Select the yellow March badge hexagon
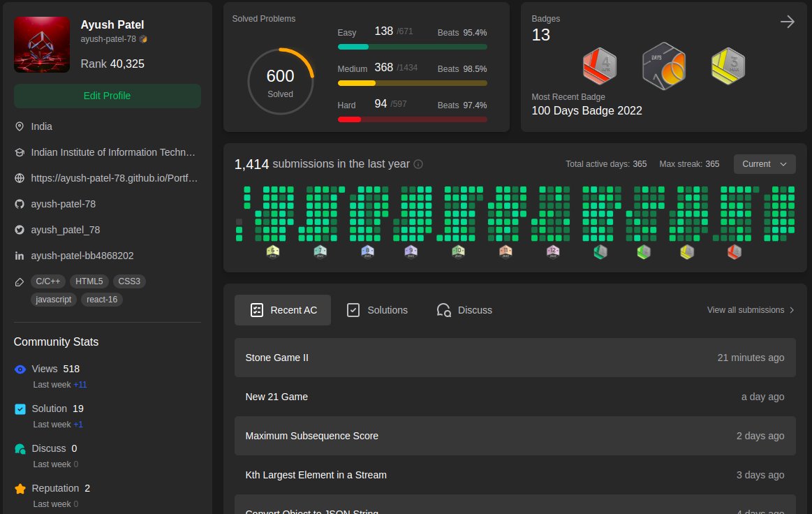Viewport: 812px width, 514px height. click(728, 66)
